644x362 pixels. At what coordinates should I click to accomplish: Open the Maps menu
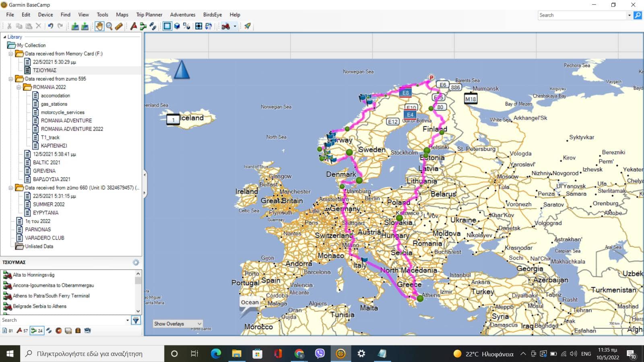point(122,14)
